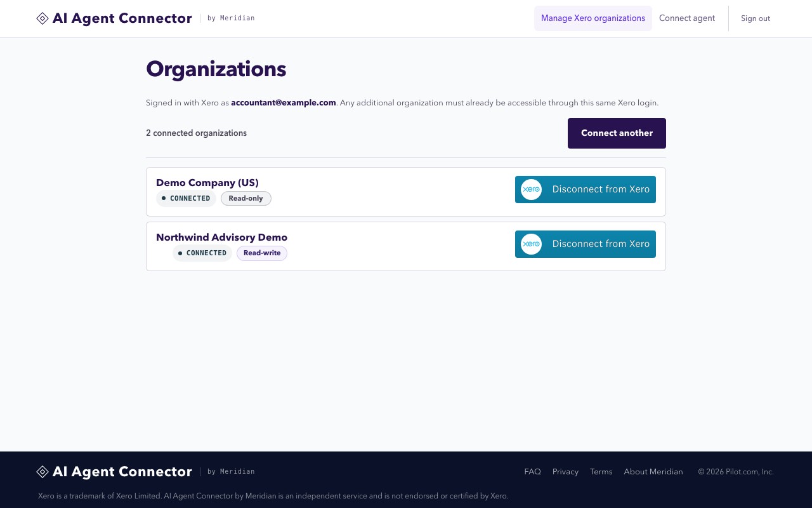Screen dimensions: 812x508
Task: Click CONNECTED status under Northwind Advisory Demo
Action: [x=202, y=253]
